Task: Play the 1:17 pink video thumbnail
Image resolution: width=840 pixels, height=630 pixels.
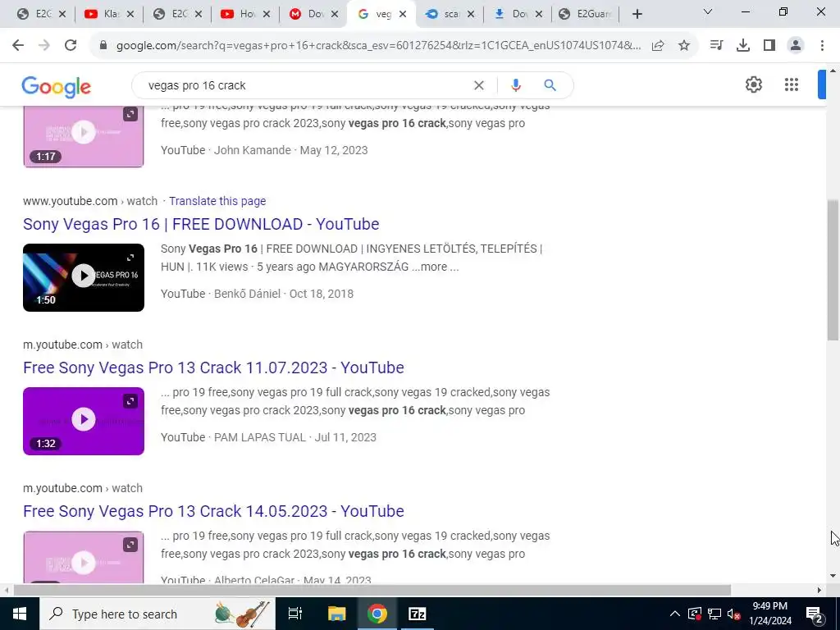Action: 84,132
